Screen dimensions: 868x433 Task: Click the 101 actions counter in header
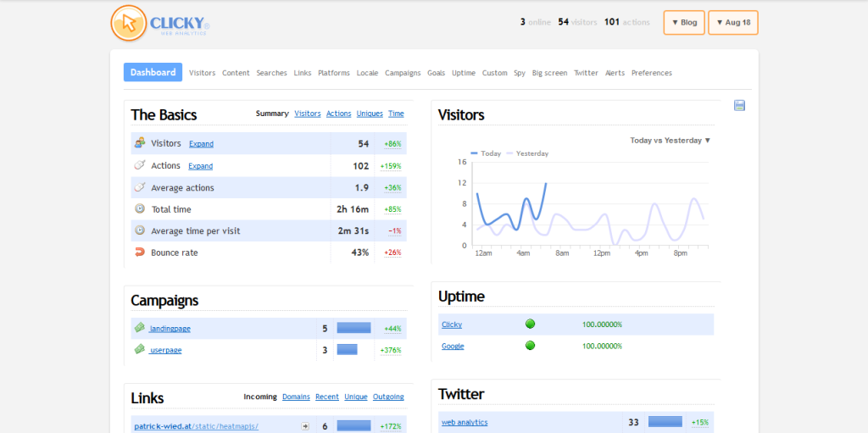pos(627,22)
